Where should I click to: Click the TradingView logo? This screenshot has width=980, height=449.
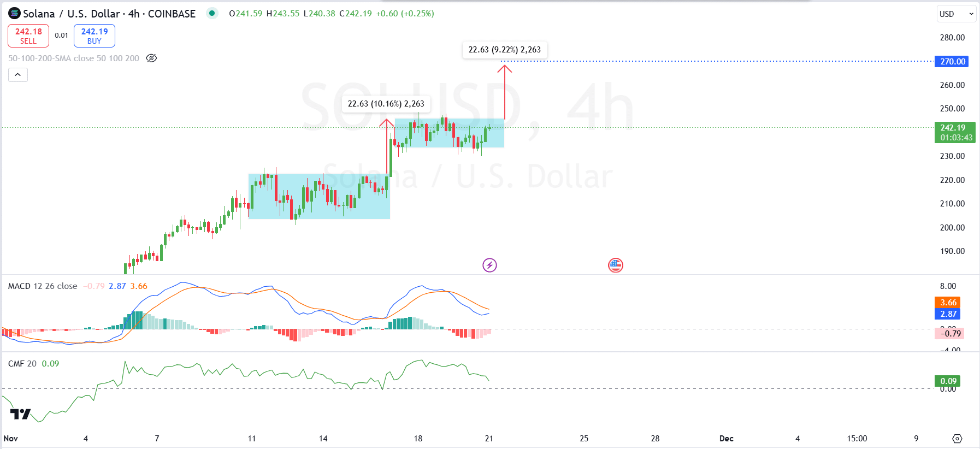(21, 414)
